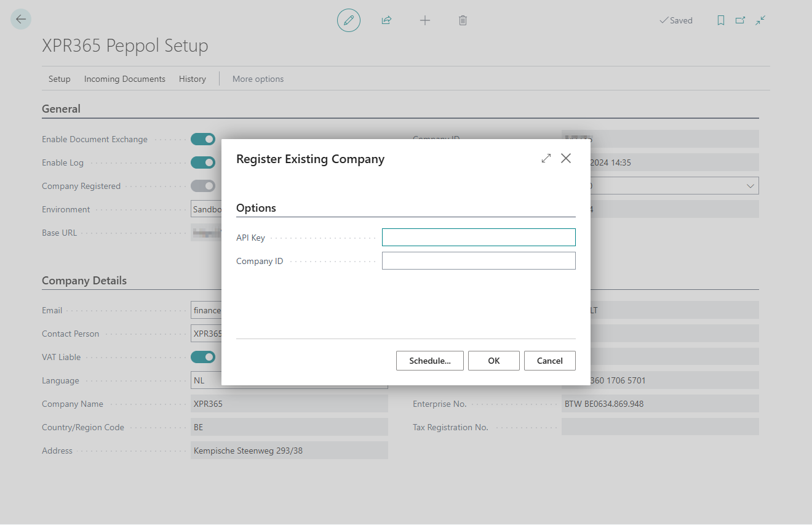Click the Company ID input field in dialog
This screenshot has height=525, width=812.
479,261
